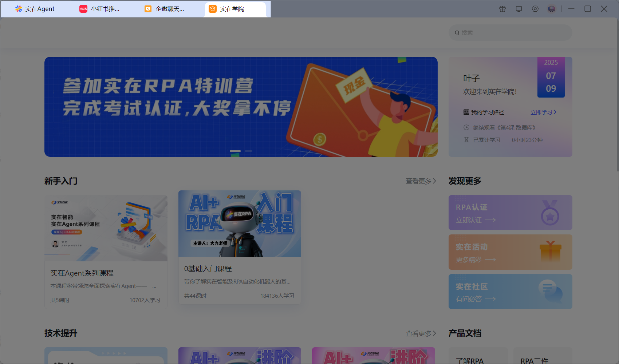Screen dimensions: 619x364
Task: Open the 实在活动 更多精彩 card
Action: coord(510,252)
